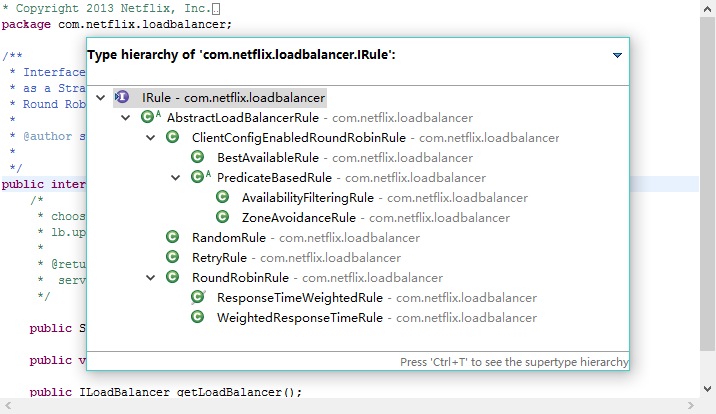Click the editor vertical scrollbar thumb
The width and height of the screenshot is (716, 414).
click(x=707, y=184)
